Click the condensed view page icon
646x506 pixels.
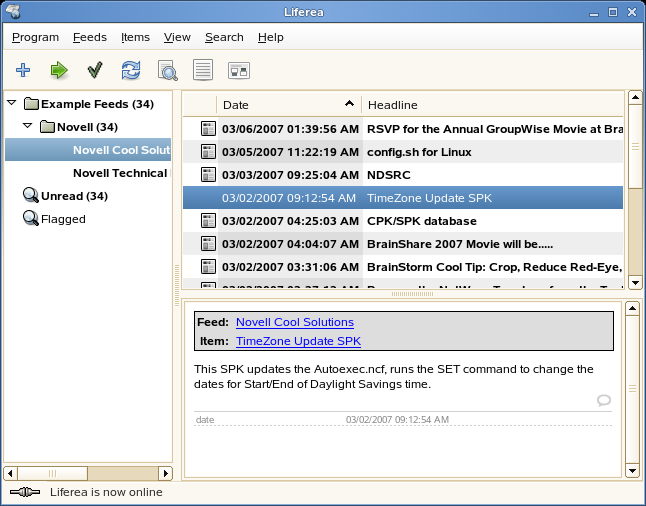[203, 70]
